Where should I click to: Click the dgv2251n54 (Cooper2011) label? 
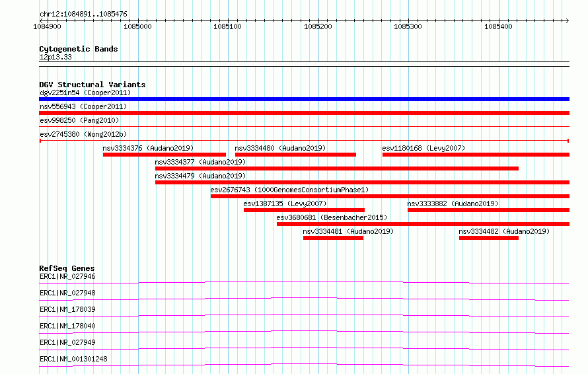[x=85, y=93]
